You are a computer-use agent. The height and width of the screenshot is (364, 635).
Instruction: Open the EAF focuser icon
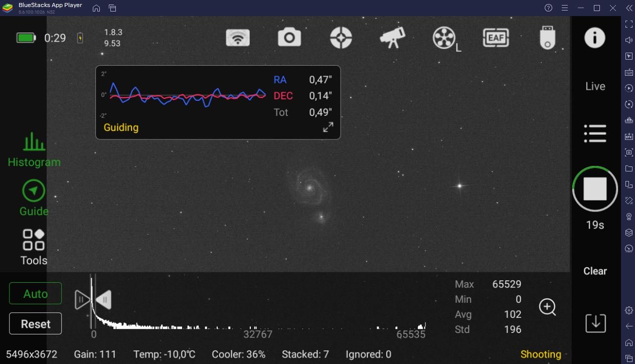(496, 38)
